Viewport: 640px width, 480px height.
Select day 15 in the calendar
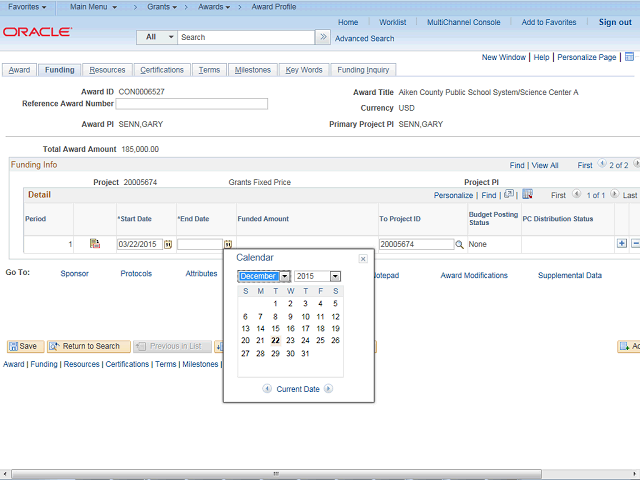(276, 329)
